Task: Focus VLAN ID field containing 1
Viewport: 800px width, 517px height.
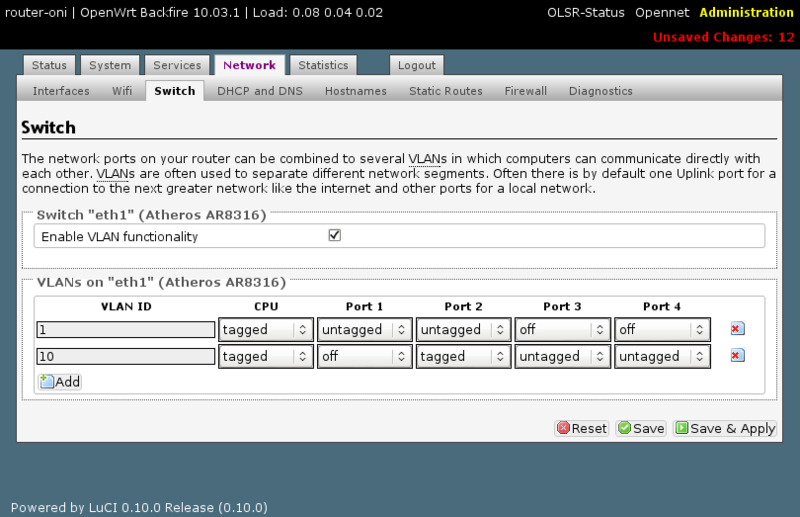Action: point(126,329)
